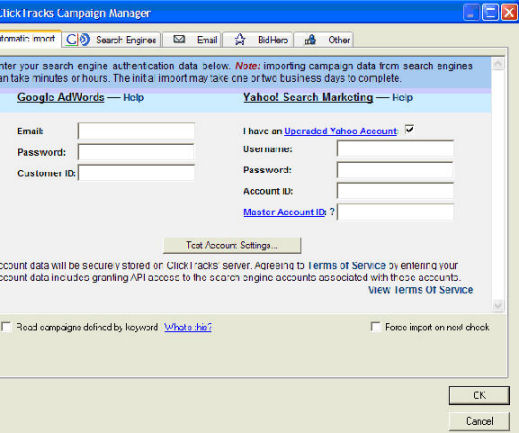Open the Terms of Service inline link
This screenshot has width=519, height=433.
click(x=346, y=265)
